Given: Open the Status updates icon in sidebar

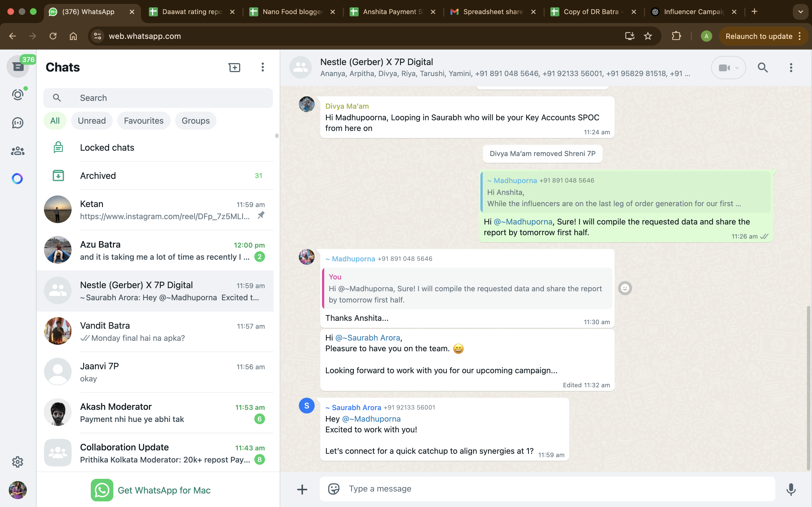Looking at the screenshot, I should pyautogui.click(x=18, y=95).
